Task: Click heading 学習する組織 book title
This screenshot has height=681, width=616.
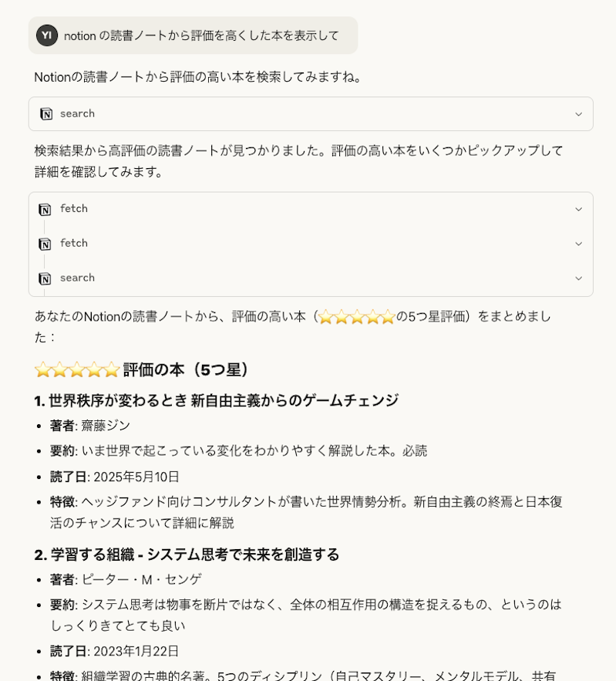Action: point(187,555)
